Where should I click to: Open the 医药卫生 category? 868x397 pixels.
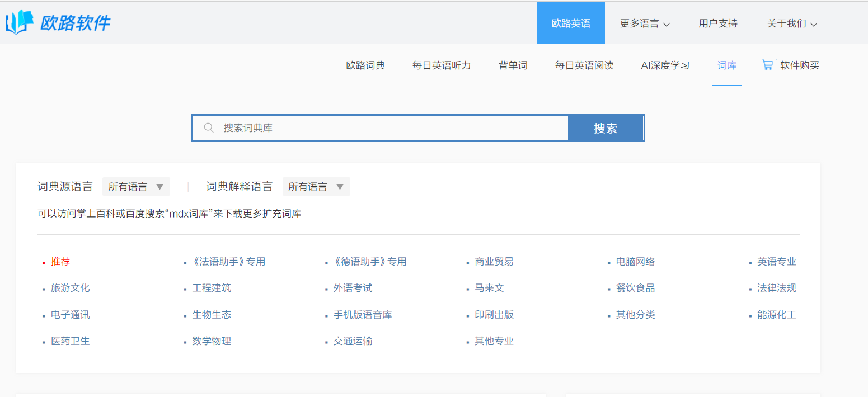71,341
